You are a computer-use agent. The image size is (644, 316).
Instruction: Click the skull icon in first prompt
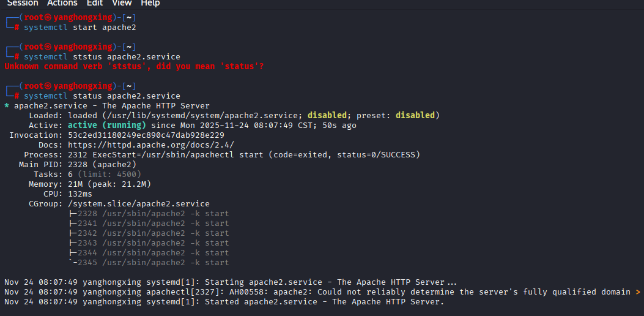click(x=49, y=18)
